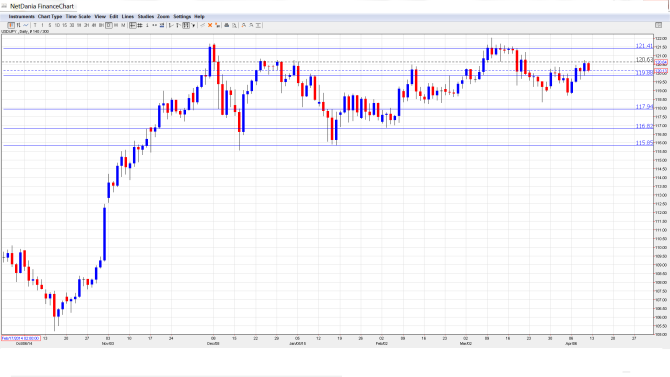This screenshot has width=670, height=377.
Task: Select candlestick chart type icon
Action: coord(11,25)
